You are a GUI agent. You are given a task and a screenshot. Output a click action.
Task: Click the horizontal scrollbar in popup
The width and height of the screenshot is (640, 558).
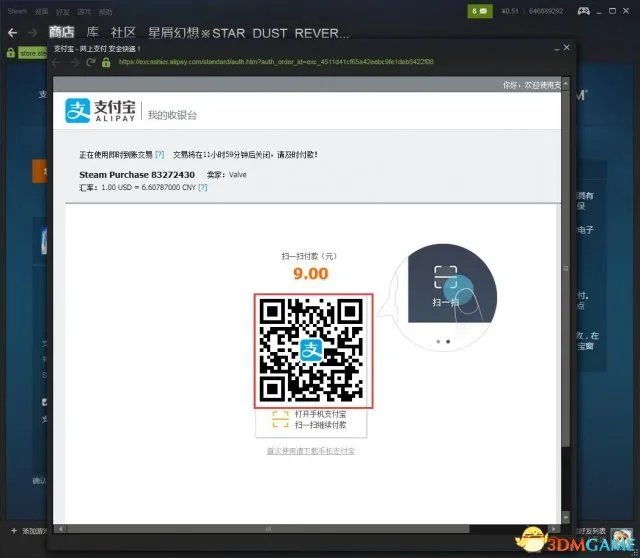[x=268, y=529]
